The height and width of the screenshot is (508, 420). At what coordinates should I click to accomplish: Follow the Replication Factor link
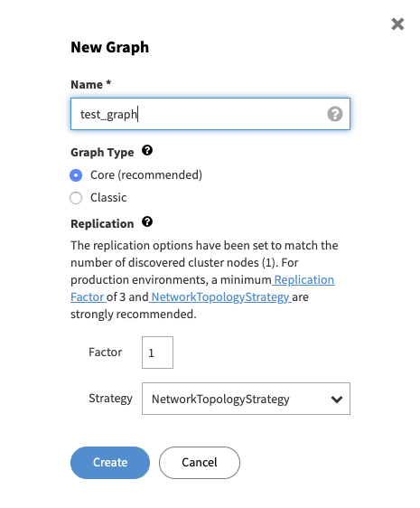[303, 279]
